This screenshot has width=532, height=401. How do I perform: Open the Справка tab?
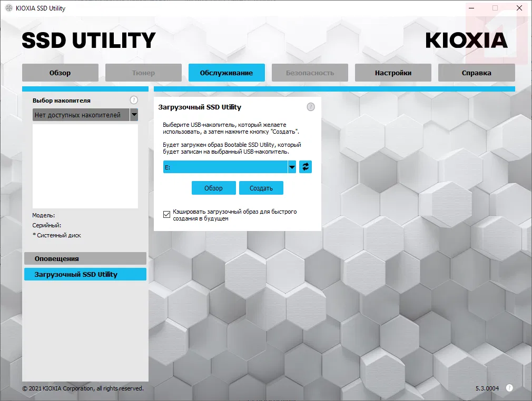(477, 73)
